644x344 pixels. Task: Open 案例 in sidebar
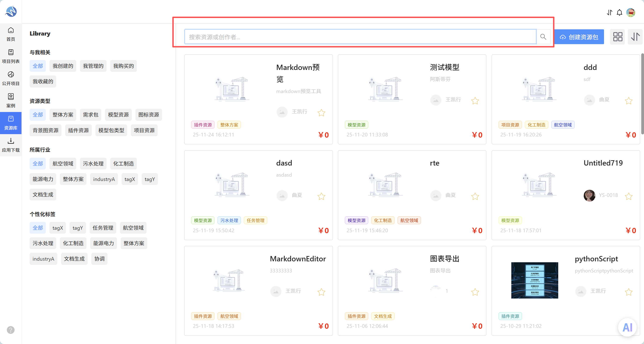point(11,101)
